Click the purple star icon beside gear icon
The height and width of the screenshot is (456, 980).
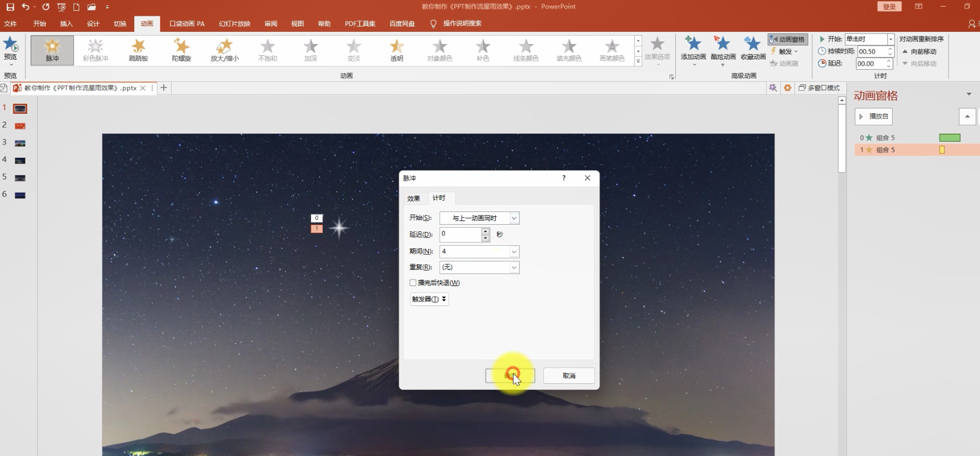(773, 88)
